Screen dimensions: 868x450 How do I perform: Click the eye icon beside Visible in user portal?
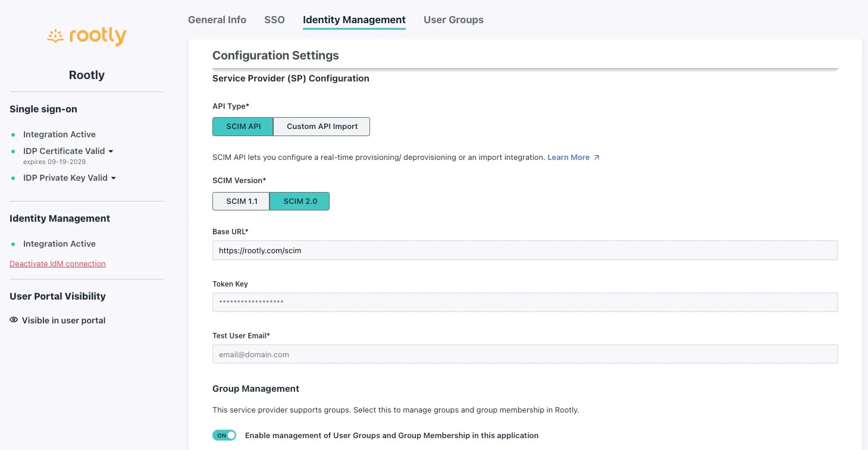point(14,320)
